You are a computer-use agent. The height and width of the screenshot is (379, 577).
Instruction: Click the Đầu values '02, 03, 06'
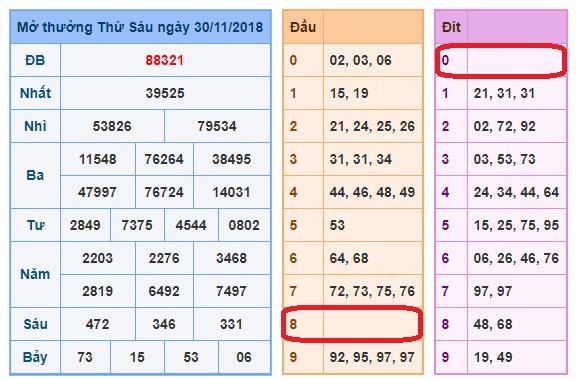point(361,60)
